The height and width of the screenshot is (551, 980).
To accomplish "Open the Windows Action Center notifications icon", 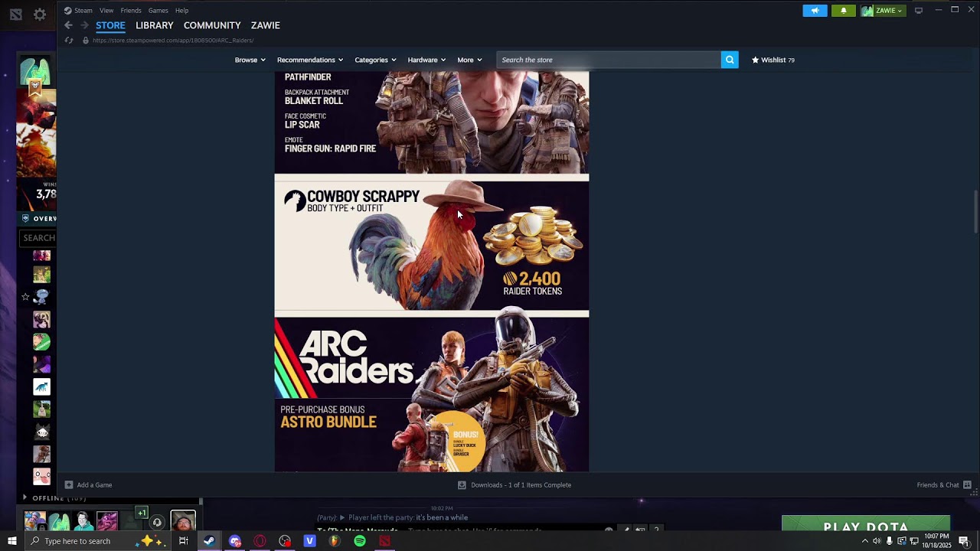I will [964, 541].
